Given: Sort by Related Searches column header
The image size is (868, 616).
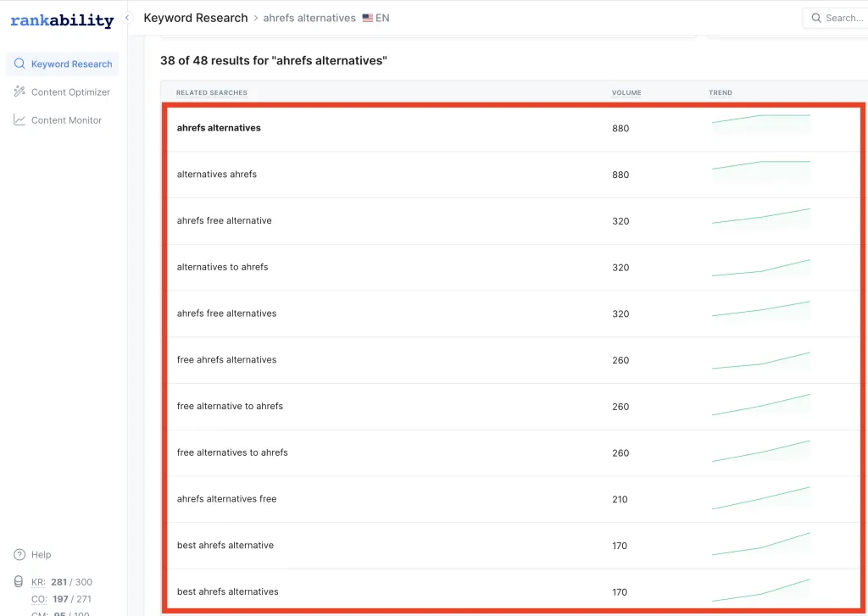Looking at the screenshot, I should coord(211,93).
